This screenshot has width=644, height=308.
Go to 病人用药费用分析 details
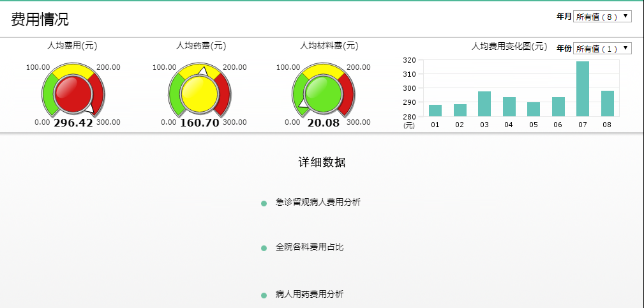(x=309, y=294)
